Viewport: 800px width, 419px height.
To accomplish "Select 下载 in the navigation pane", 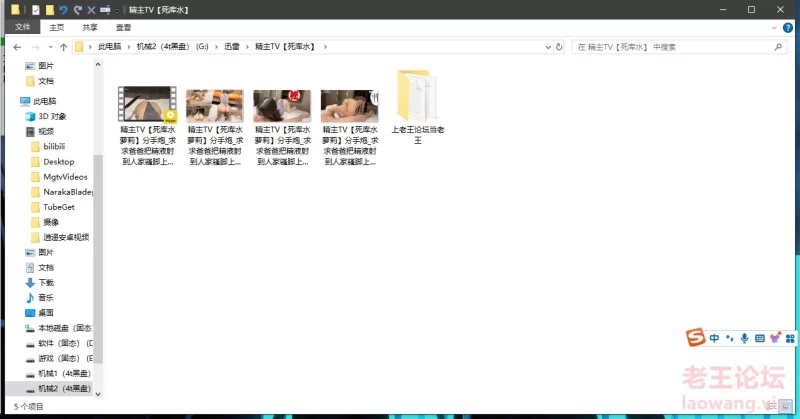I will click(46, 283).
